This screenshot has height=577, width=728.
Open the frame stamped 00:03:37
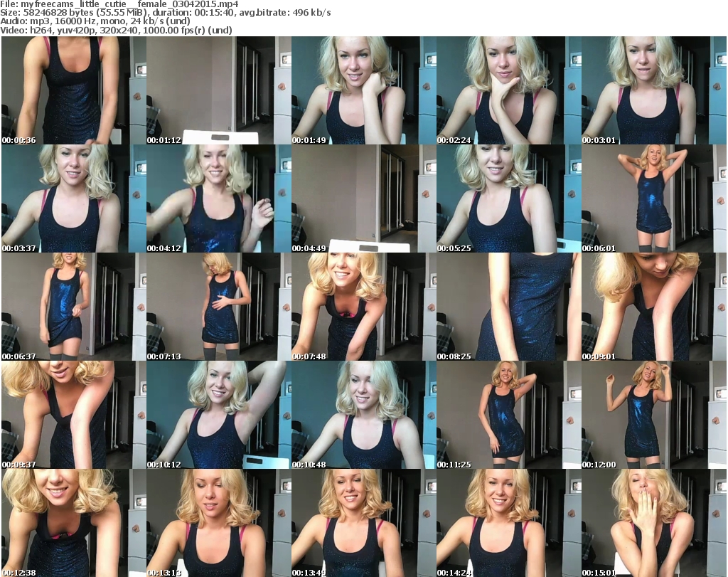[x=74, y=198]
